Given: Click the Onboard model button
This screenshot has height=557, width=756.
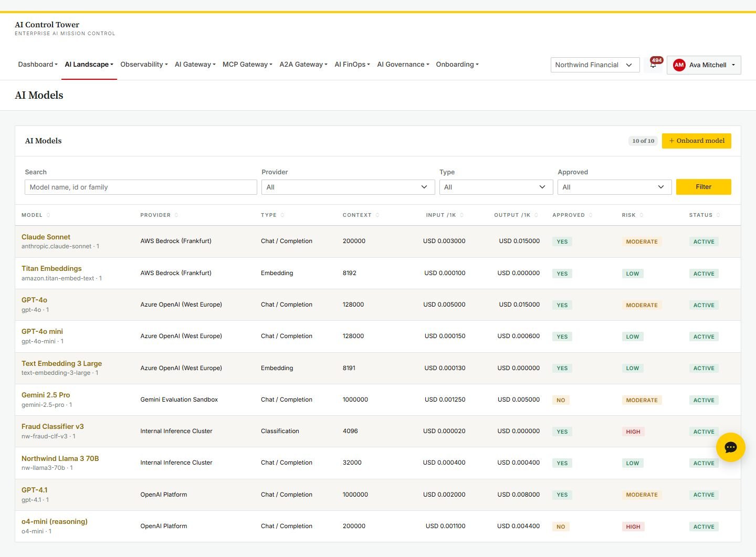Looking at the screenshot, I should [696, 141].
